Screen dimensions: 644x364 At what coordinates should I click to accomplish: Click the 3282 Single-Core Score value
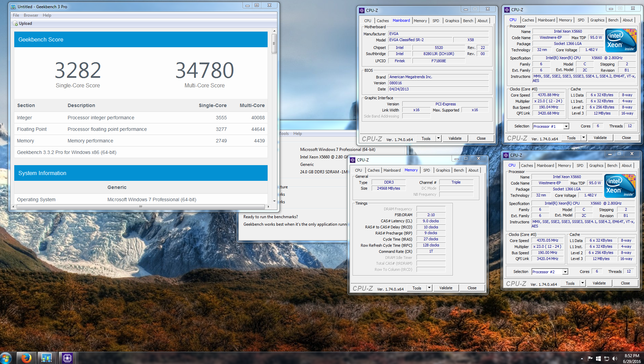click(78, 70)
